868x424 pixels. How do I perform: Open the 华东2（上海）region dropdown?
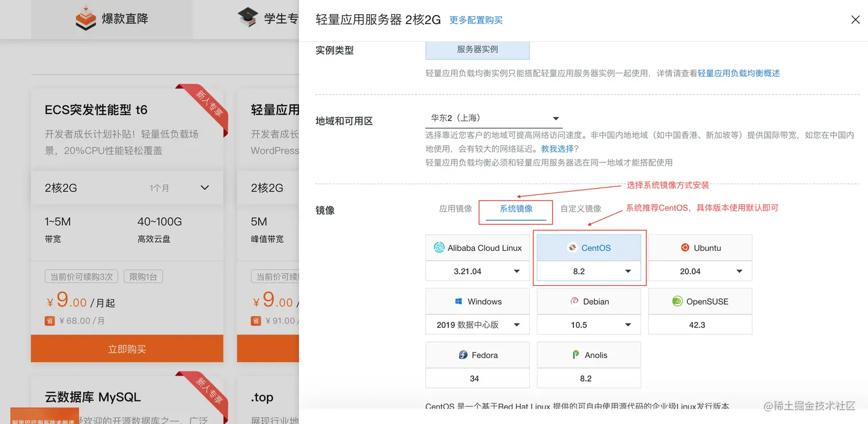click(x=494, y=118)
